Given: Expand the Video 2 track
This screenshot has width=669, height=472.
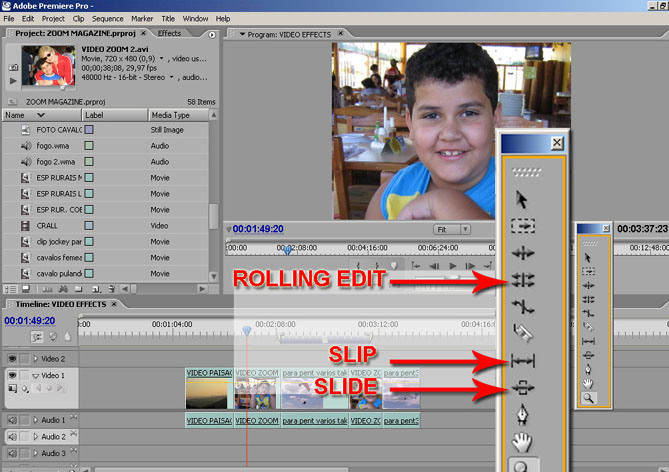Looking at the screenshot, I should (37, 358).
